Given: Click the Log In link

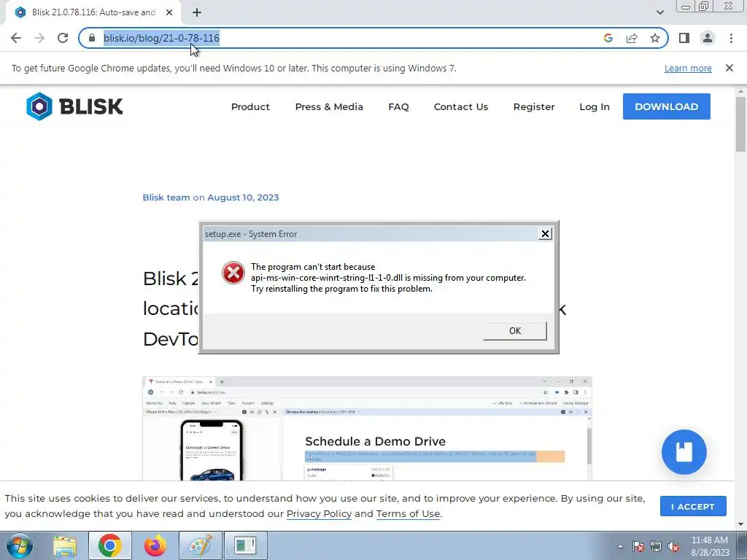Looking at the screenshot, I should [594, 106].
